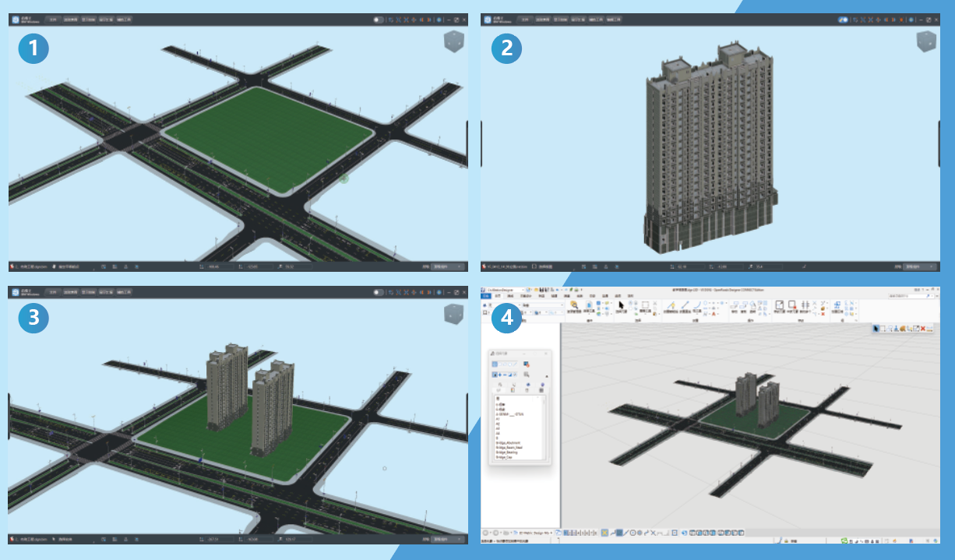Choose the Fence tool in OpenRoads ribbon
This screenshot has width=955, height=560.
point(644,305)
